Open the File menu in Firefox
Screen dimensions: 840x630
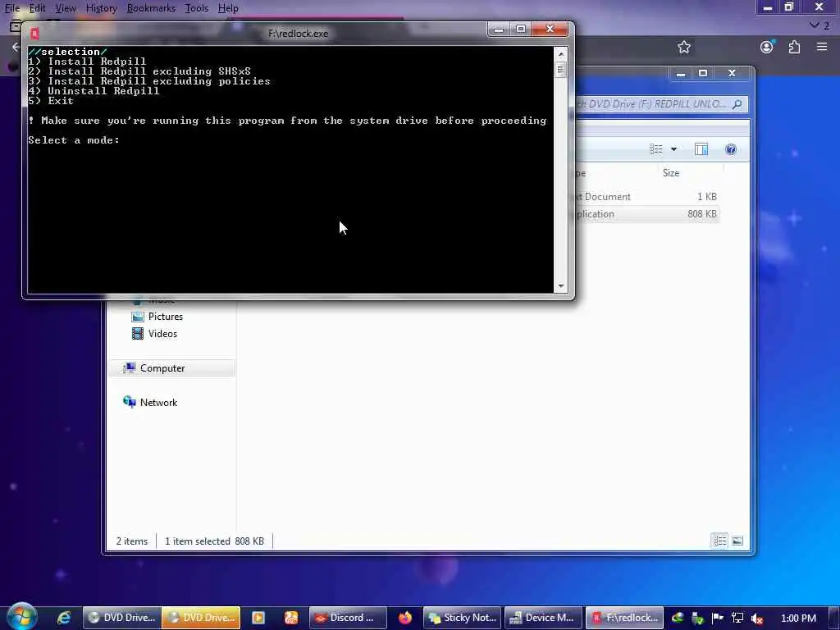tap(11, 8)
